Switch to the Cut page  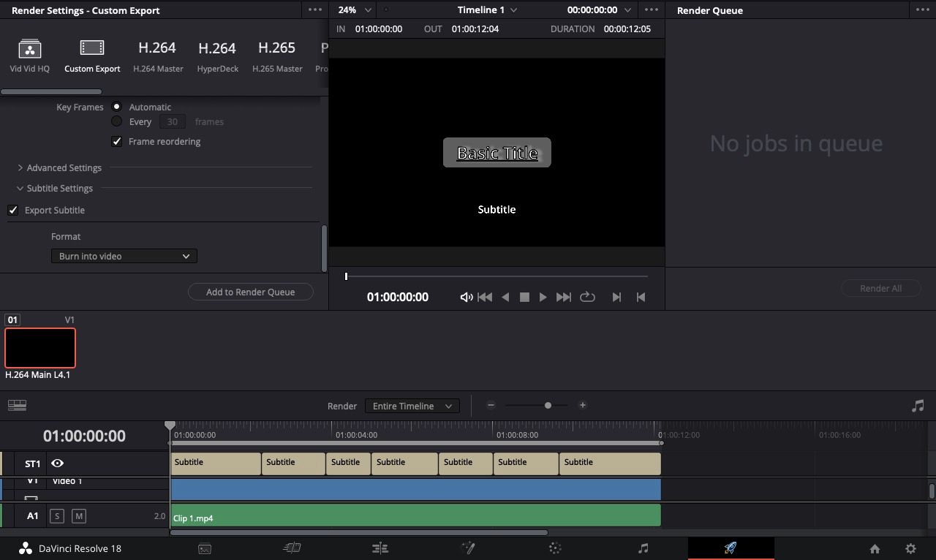292,548
